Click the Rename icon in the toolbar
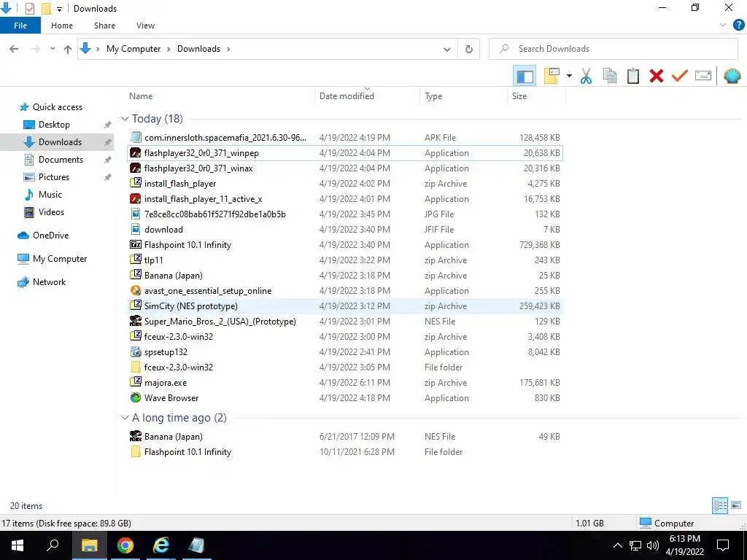This screenshot has height=560, width=747. [703, 76]
